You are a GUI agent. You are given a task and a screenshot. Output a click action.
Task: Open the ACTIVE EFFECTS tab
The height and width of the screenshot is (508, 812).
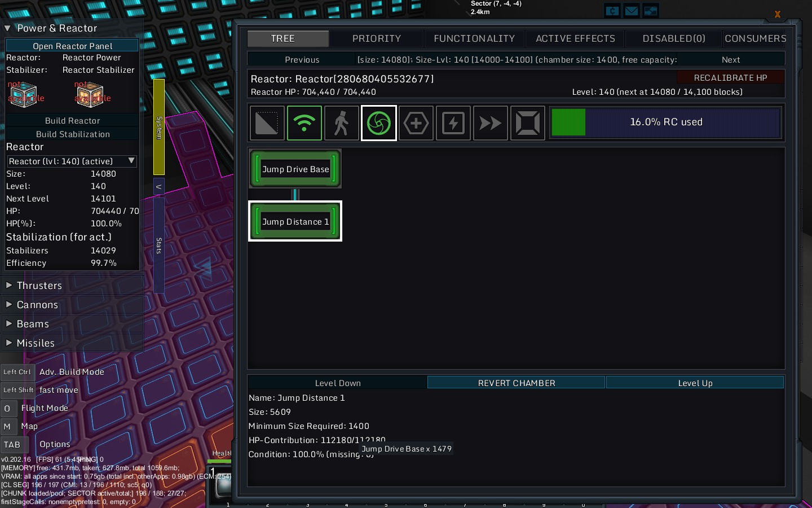[x=575, y=38]
